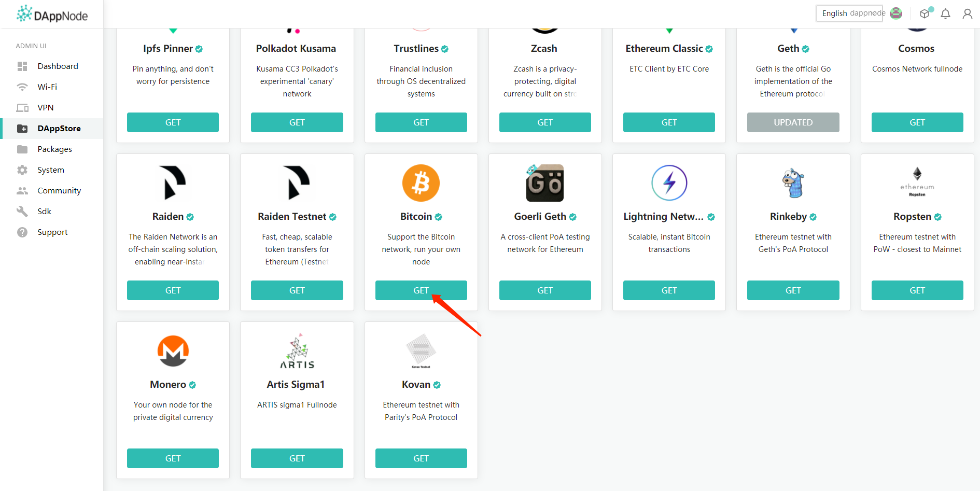Open the Support page link
This screenshot has height=491, width=980.
52,232
